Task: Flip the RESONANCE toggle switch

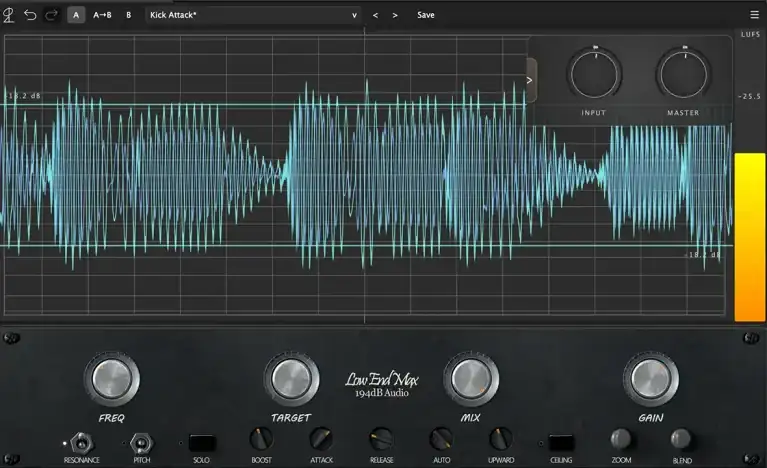Action: [82, 443]
